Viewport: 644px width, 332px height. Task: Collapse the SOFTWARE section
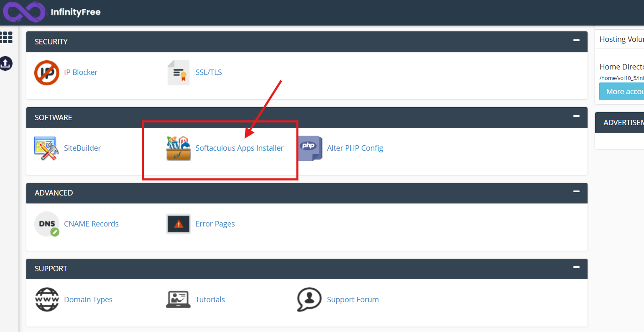coord(576,116)
